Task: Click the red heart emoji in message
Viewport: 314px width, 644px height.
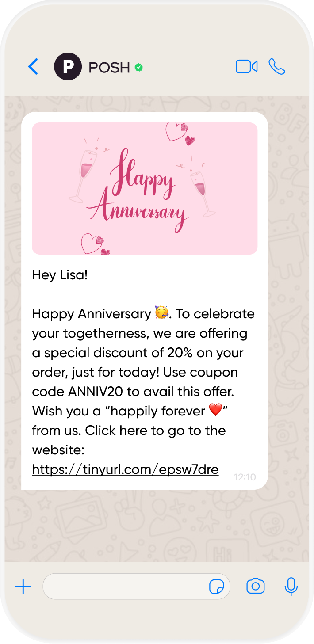Action: [x=215, y=411]
